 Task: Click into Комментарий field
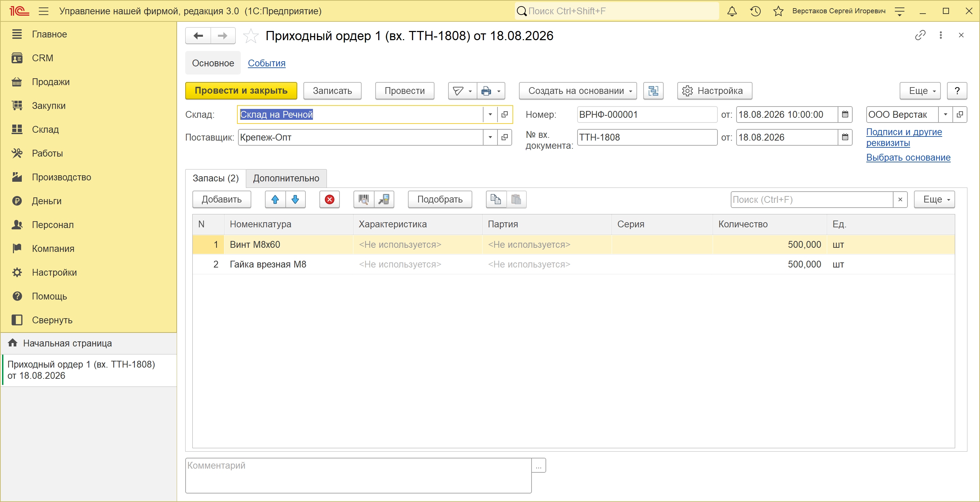point(358,476)
